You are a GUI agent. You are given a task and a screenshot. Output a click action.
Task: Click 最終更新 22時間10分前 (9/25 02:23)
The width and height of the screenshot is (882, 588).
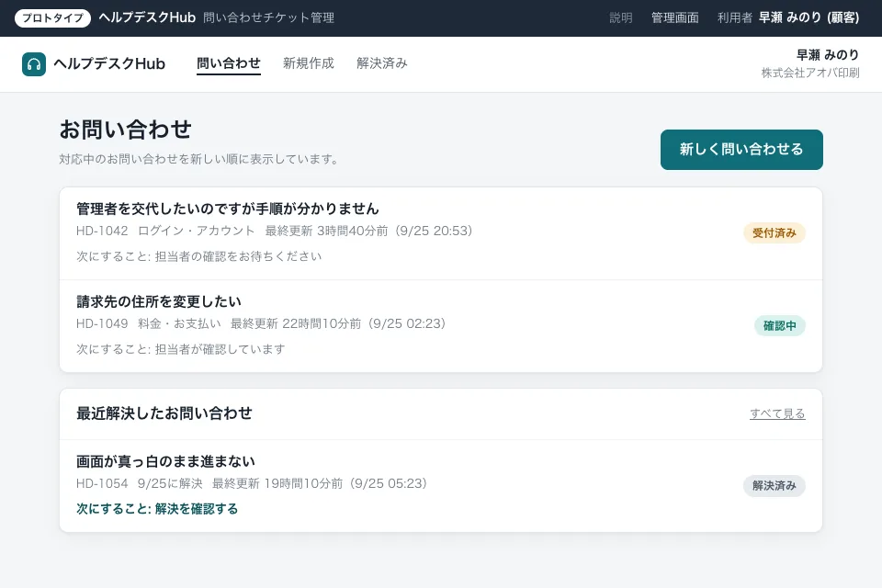[338, 323]
